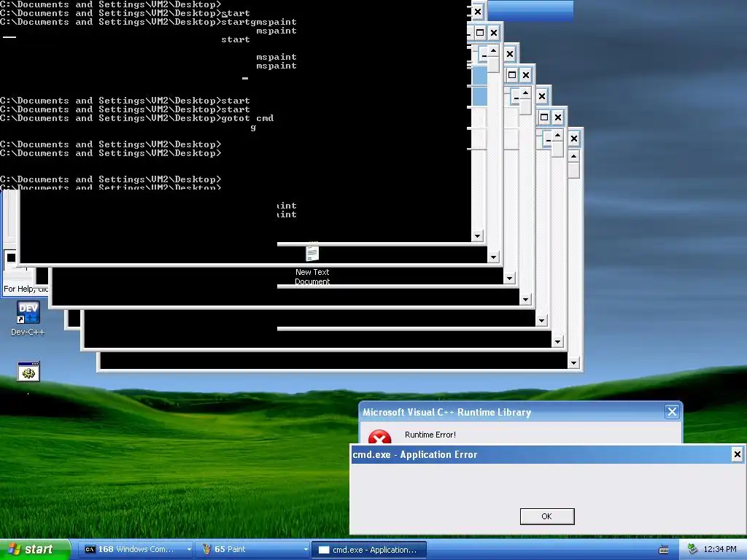Screen dimensions: 747x560
Task: Expand the 65 Paint group dropdown arrow
Action: 306,550
